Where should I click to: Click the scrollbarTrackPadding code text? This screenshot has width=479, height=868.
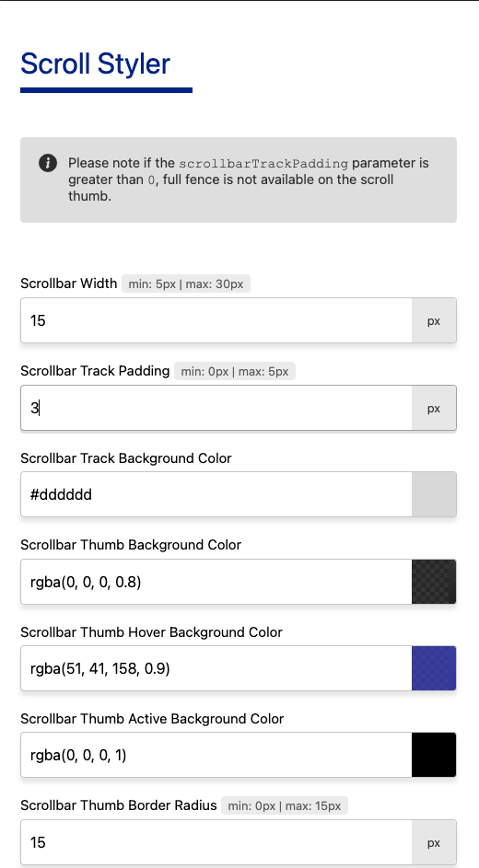point(263,163)
